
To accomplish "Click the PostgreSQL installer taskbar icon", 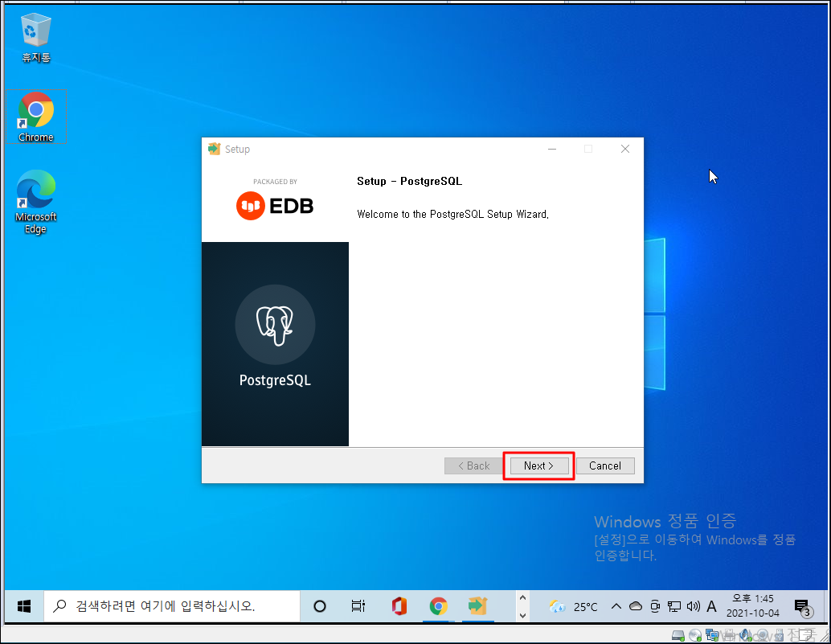I will point(477,606).
